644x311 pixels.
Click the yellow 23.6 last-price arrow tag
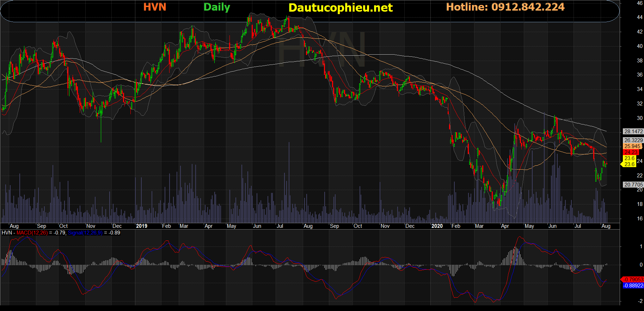pyautogui.click(x=629, y=164)
